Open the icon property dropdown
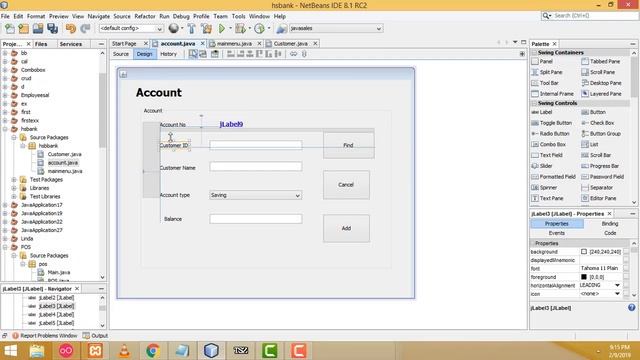This screenshot has width=640, height=360. pos(617,294)
